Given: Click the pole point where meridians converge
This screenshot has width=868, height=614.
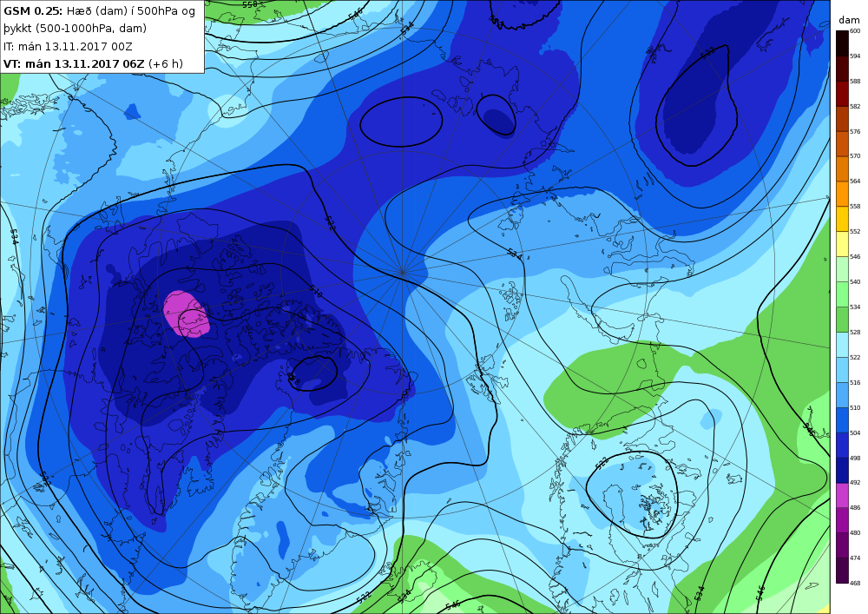Looking at the screenshot, I should tap(403, 272).
